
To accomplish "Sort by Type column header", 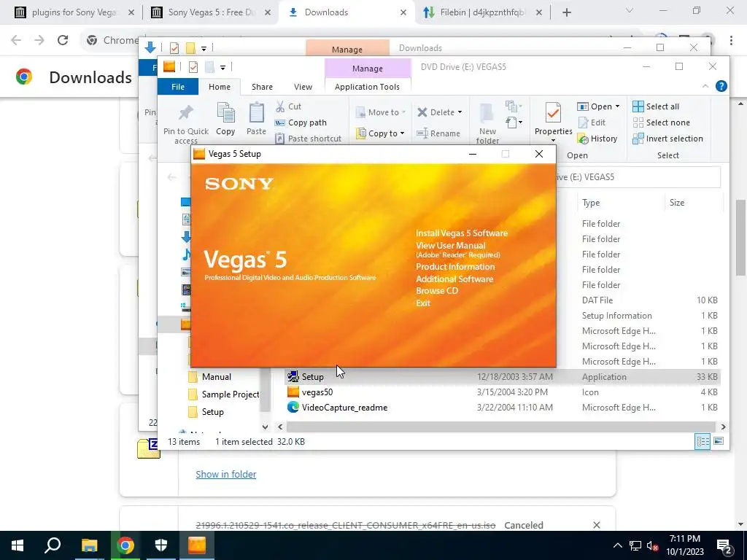I will (591, 203).
